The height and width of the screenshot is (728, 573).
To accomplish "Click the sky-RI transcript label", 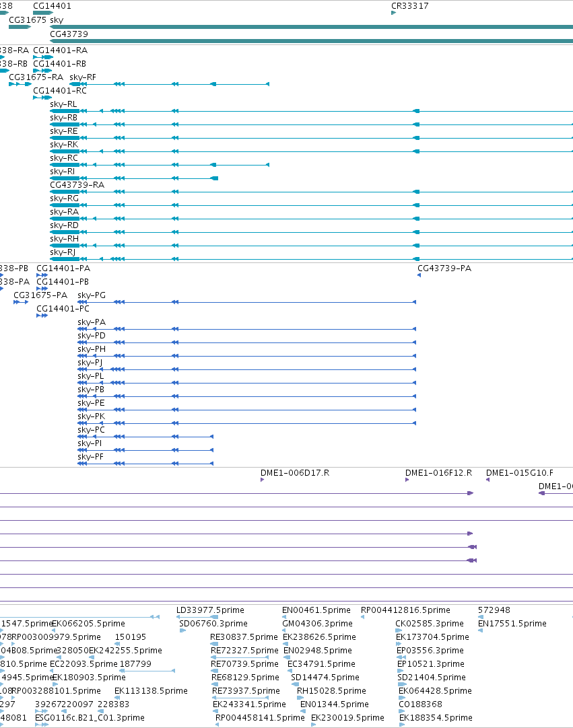I will point(62,172).
